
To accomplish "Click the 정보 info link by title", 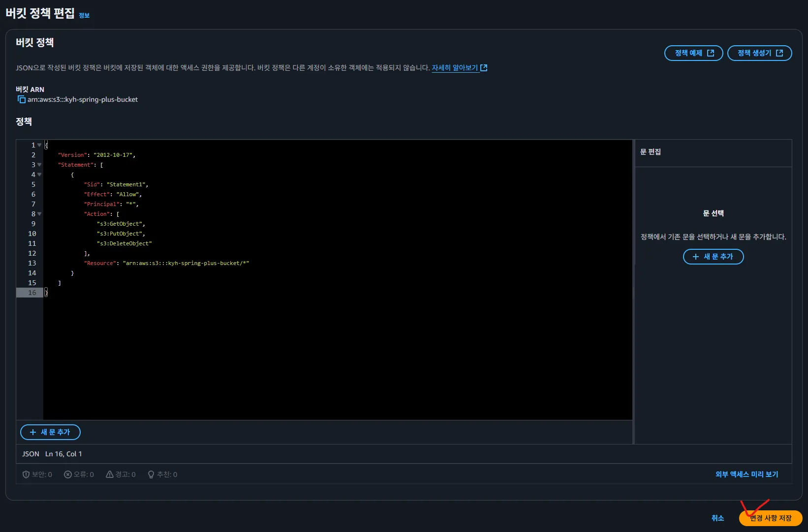I will 84,15.
